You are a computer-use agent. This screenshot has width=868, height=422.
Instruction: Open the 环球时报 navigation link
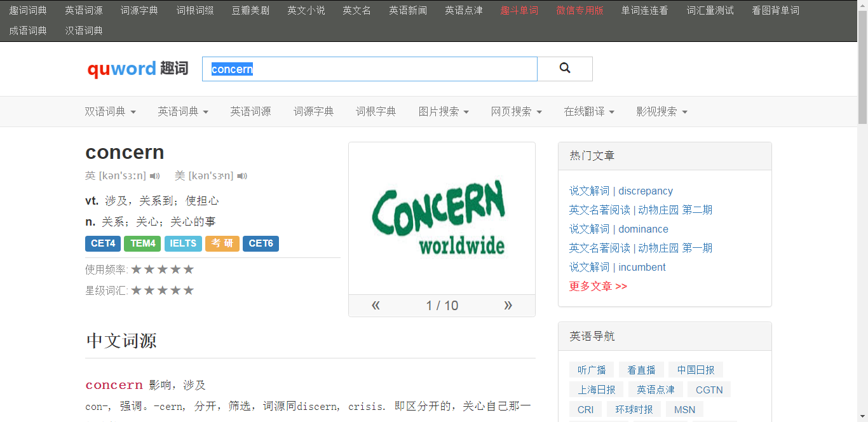pyautogui.click(x=634, y=409)
